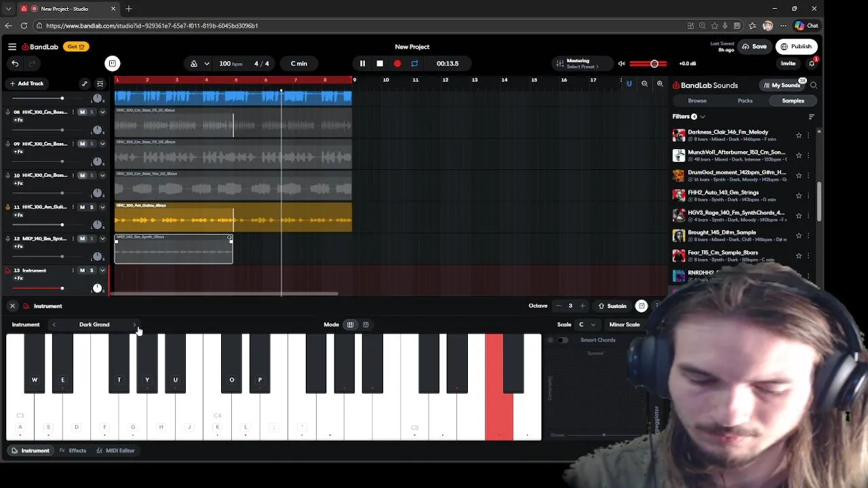Viewport: 868px width, 488px height.
Task: Open the Instrument bottom tab
Action: [x=31, y=451]
